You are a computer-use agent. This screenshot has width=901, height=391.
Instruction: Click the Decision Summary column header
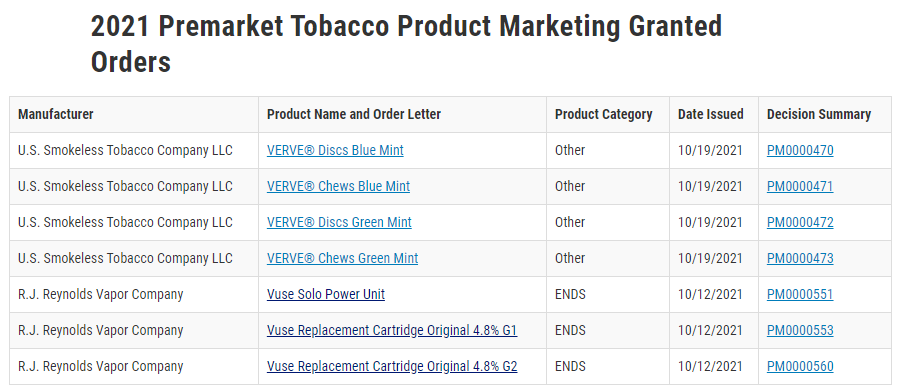pos(819,114)
